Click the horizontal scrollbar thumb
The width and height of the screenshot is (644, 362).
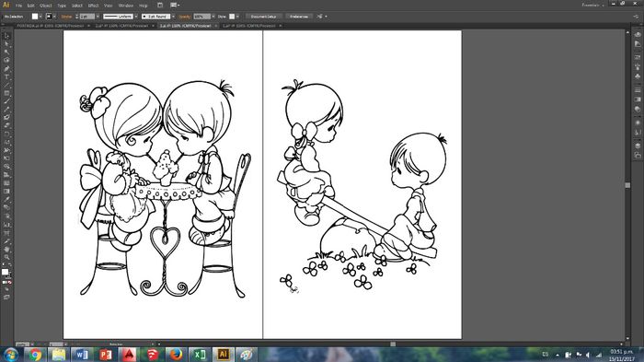[x=393, y=344]
